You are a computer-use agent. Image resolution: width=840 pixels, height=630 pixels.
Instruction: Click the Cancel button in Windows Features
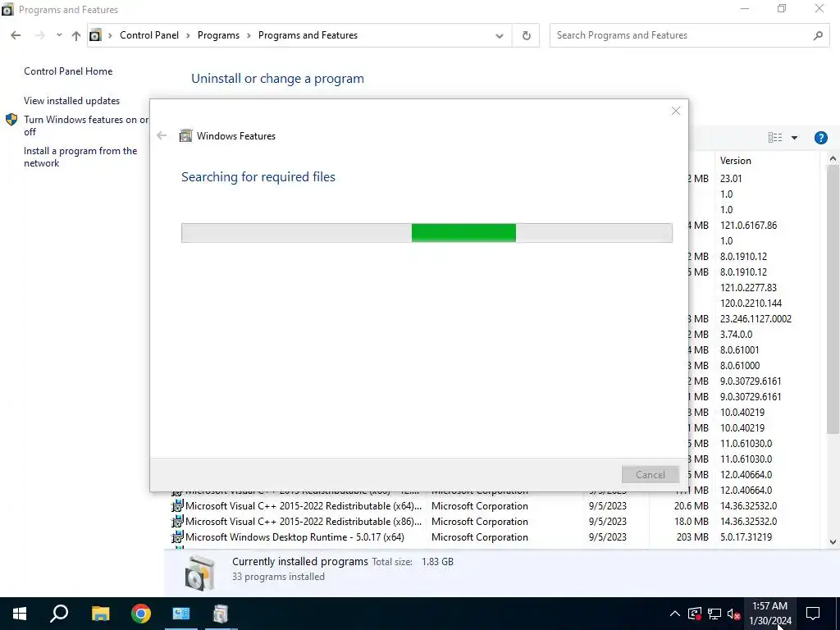pyautogui.click(x=651, y=475)
